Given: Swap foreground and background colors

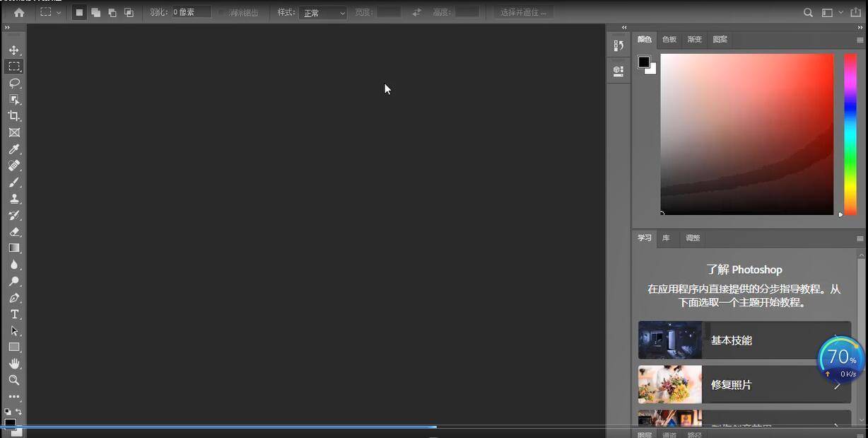Looking at the screenshot, I should [x=18, y=411].
